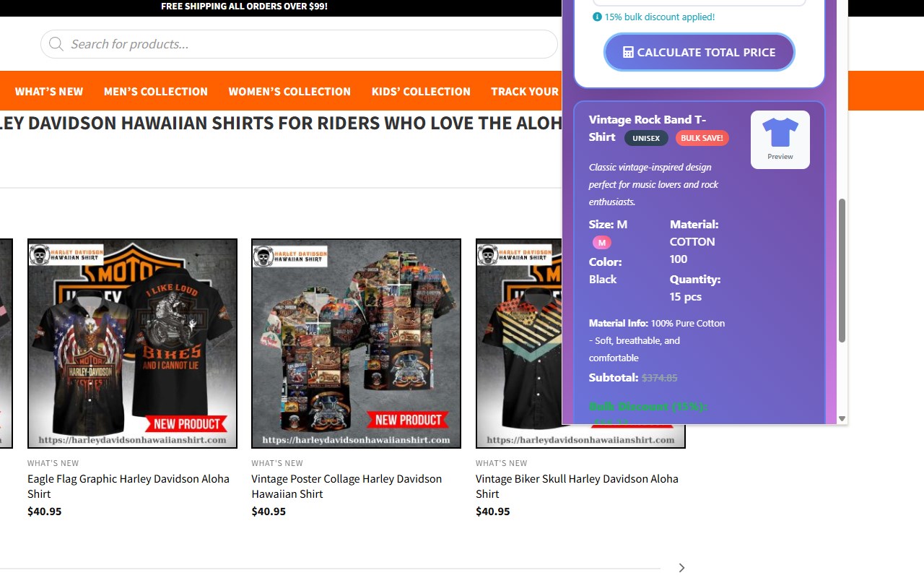
Task: Open the Track Your order menu item
Action: [x=525, y=92]
